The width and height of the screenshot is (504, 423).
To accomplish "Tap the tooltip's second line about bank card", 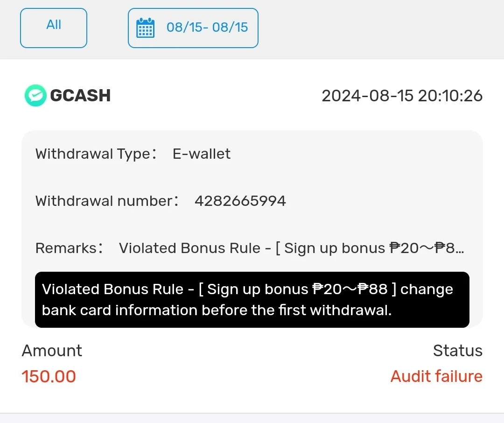I will pos(217,310).
